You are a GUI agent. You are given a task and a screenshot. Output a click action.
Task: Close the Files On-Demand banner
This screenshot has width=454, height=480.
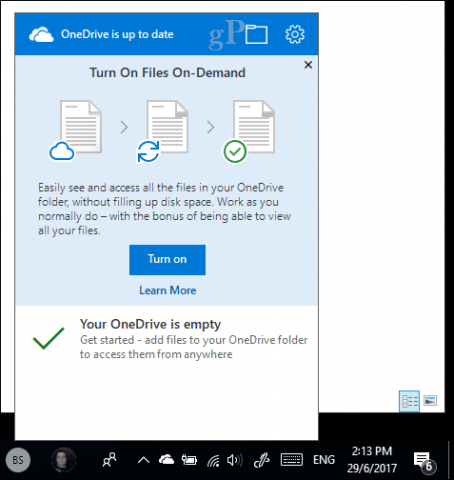coord(308,65)
